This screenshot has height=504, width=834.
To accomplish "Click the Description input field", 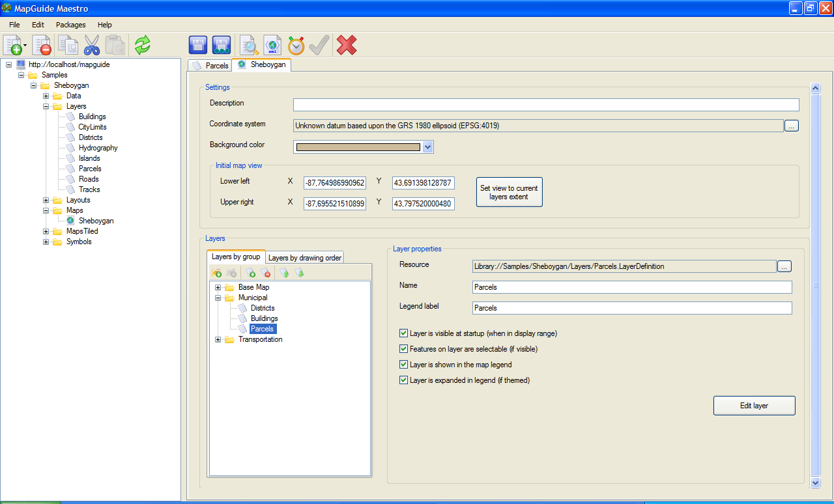I will tap(546, 105).
